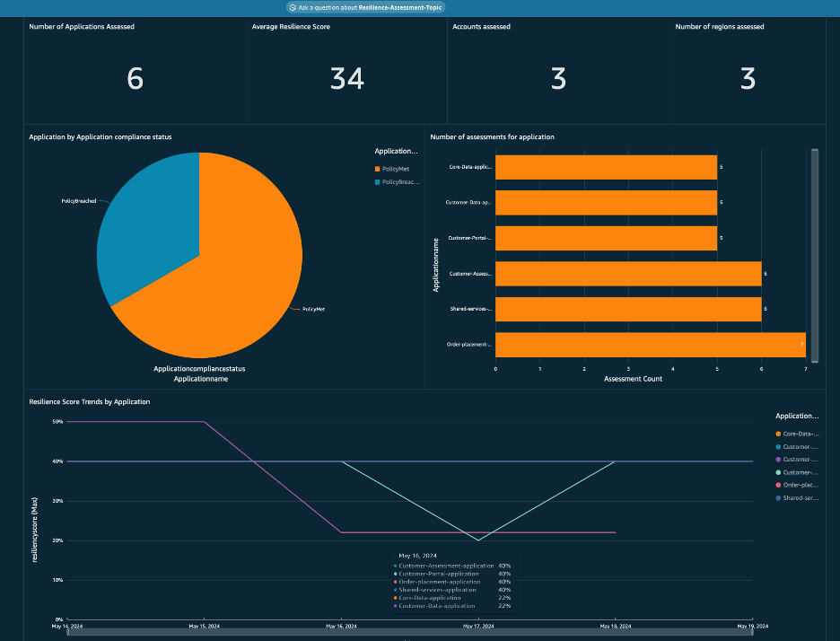Click the Customer-Portal legend dot
The height and width of the screenshot is (641, 840).
[x=778, y=471]
